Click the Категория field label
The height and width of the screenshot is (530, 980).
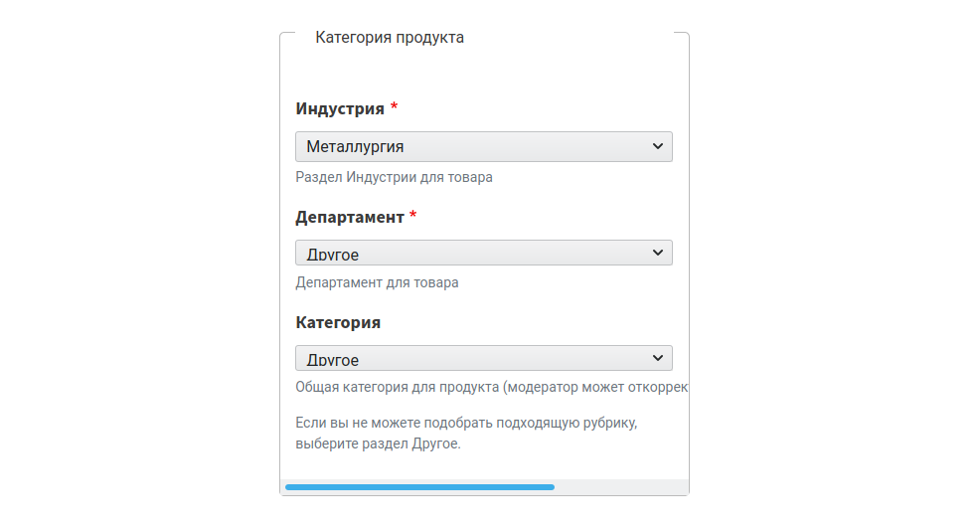click(x=338, y=322)
